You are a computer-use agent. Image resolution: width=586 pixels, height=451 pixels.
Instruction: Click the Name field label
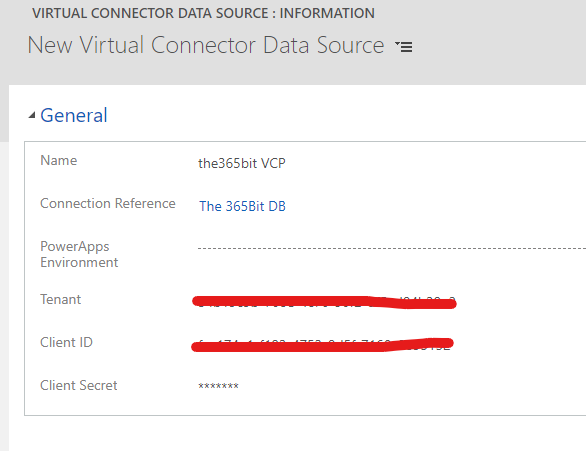click(59, 160)
